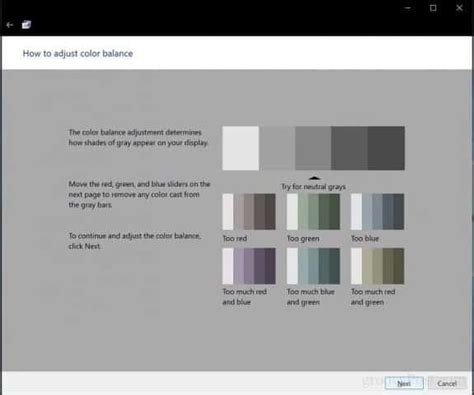Screen dimensions: 474x395
Task: Click the How to adjust color balance heading
Action: (x=78, y=54)
